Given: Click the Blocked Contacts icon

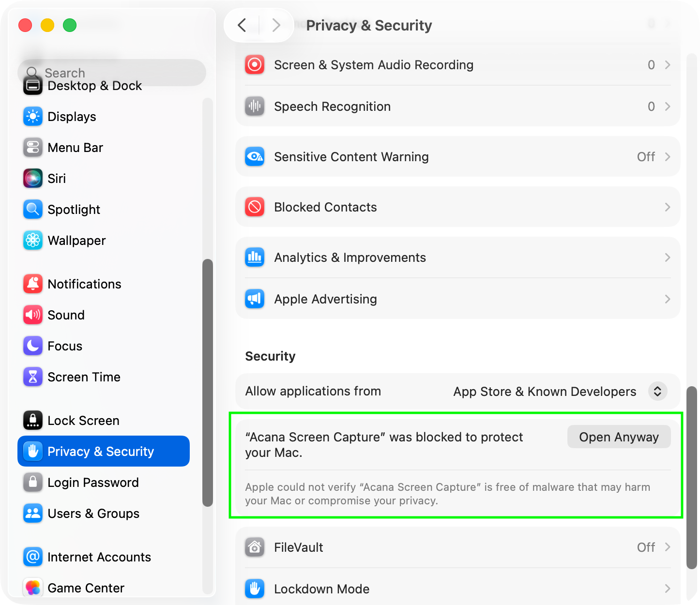Looking at the screenshot, I should [255, 207].
